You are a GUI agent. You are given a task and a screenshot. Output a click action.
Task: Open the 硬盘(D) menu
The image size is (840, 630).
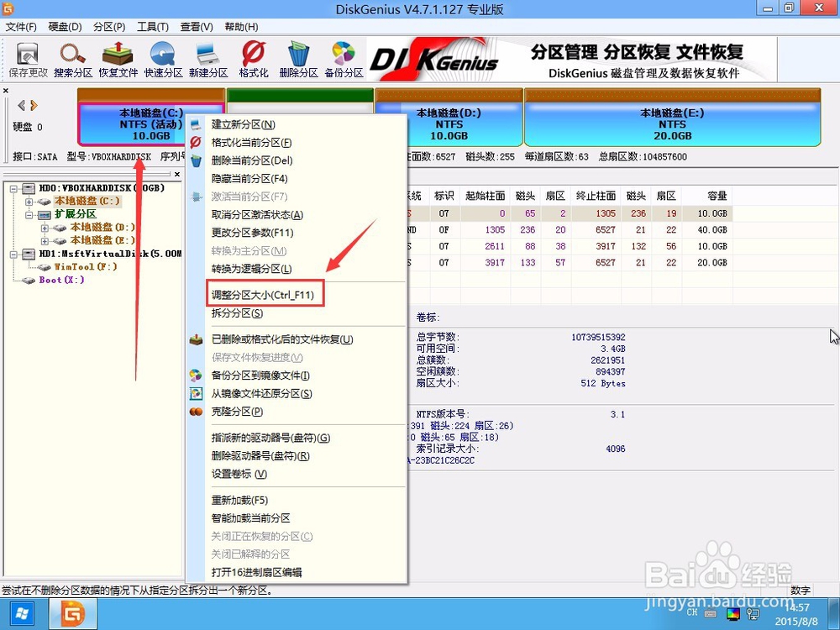point(65,27)
